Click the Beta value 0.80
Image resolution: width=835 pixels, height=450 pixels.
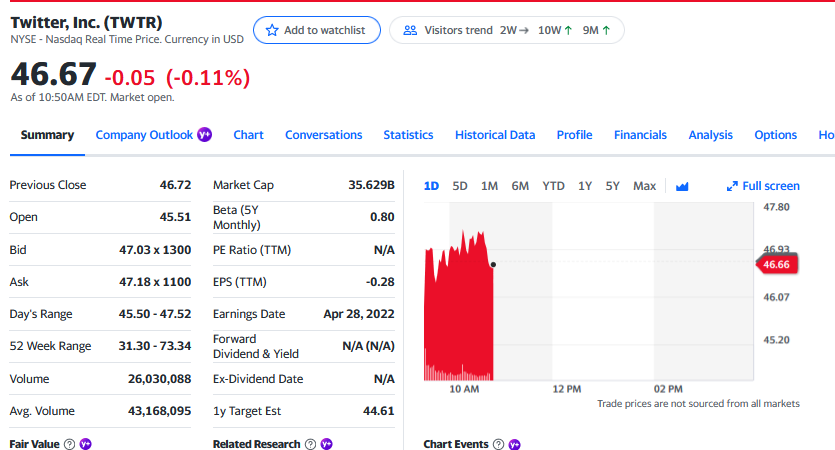point(382,217)
